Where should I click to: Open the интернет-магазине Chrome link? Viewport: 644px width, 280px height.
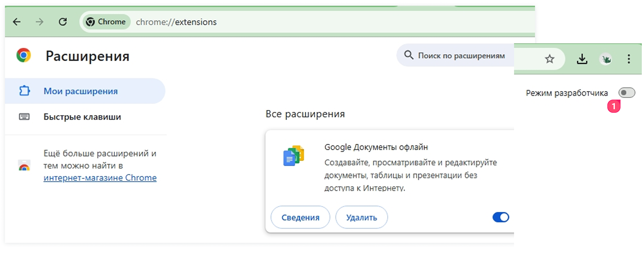tap(100, 178)
